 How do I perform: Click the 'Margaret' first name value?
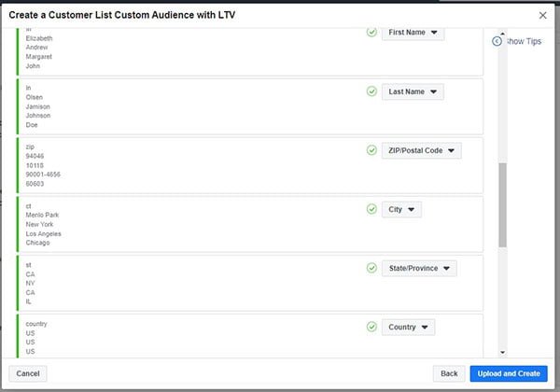38,56
